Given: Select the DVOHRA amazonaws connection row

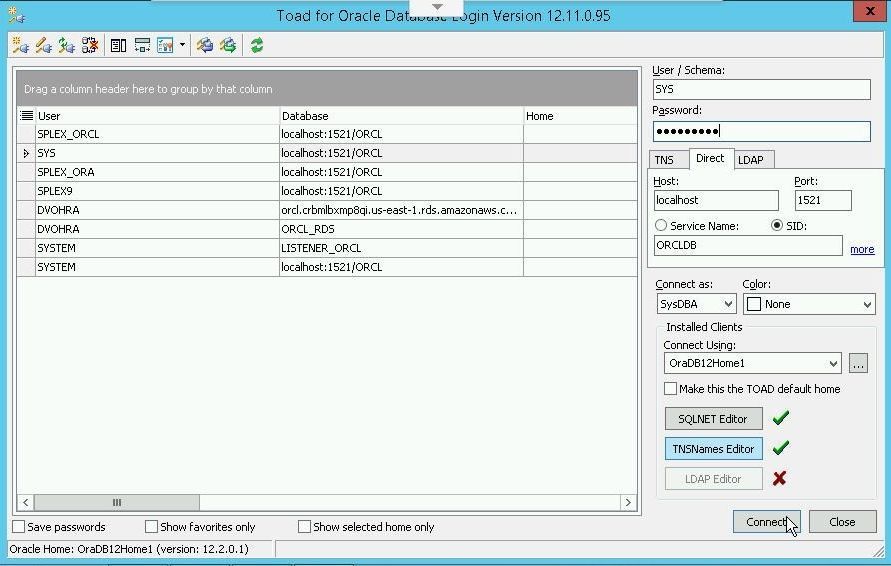Looking at the screenshot, I should pyautogui.click(x=327, y=210).
